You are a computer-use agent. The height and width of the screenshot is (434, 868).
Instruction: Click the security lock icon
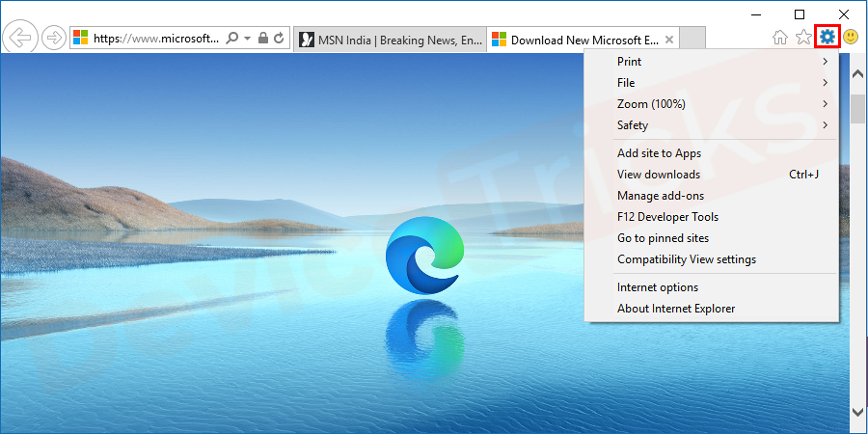click(263, 38)
